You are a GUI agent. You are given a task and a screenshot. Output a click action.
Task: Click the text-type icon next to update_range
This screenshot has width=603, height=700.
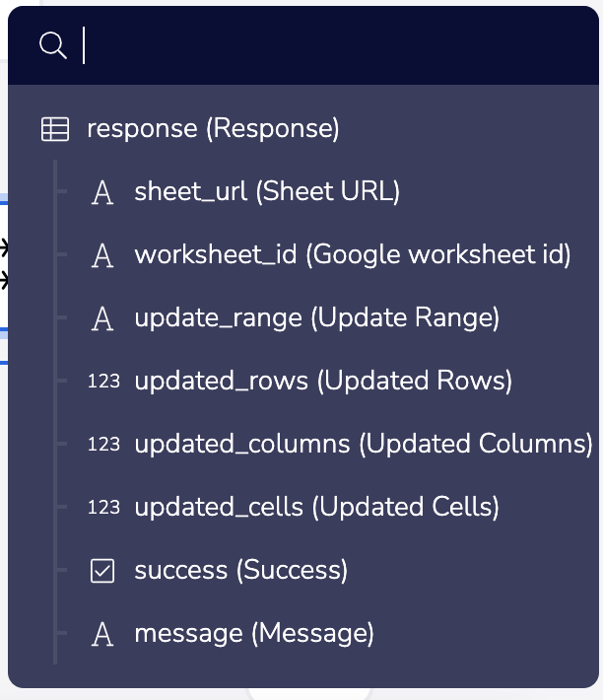[x=102, y=318]
